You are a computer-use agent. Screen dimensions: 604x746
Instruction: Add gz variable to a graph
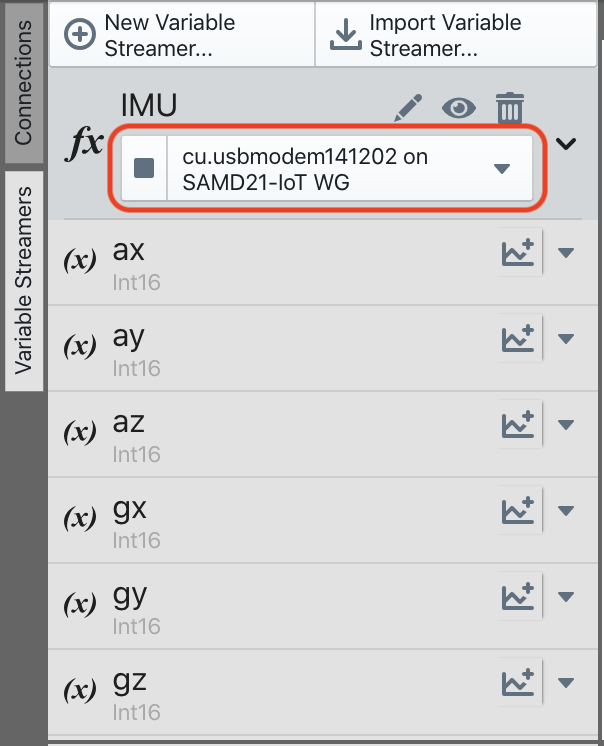pyautogui.click(x=517, y=684)
